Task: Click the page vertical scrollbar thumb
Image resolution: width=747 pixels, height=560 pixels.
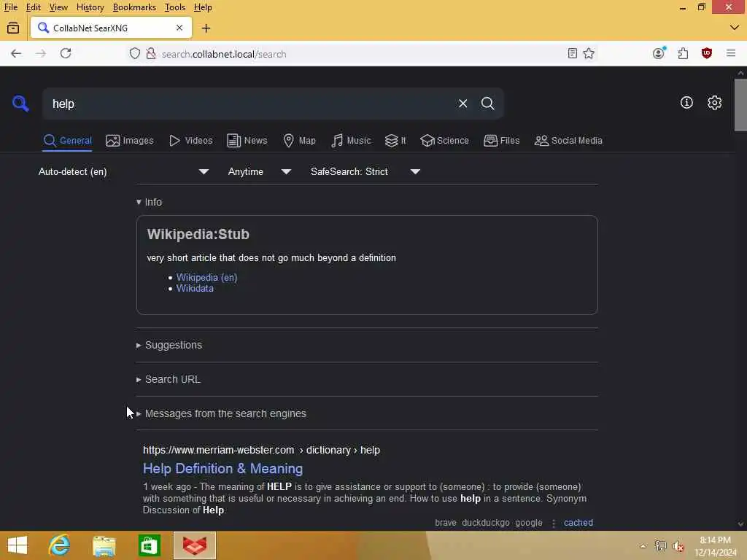Action: 740,105
